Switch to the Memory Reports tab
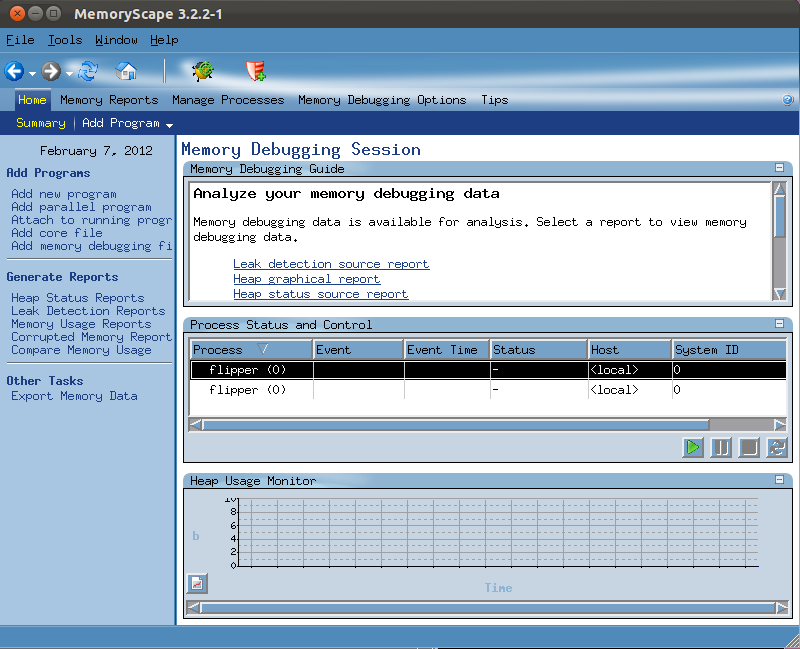800x649 pixels. pos(109,100)
